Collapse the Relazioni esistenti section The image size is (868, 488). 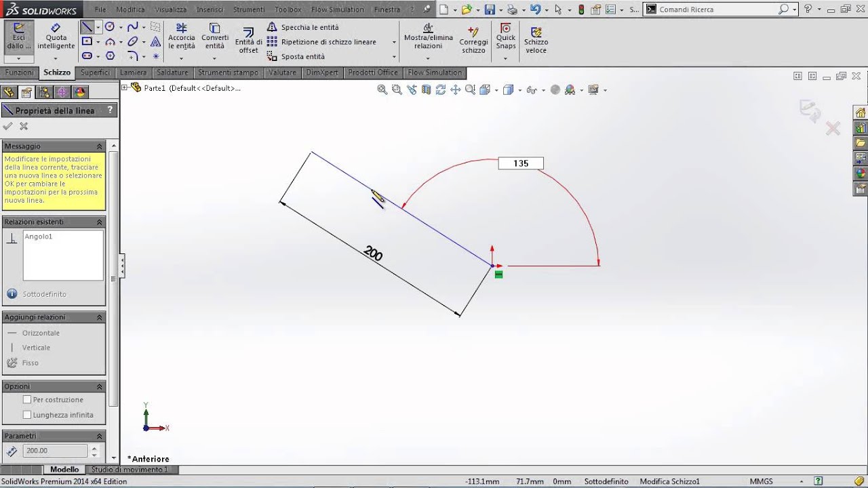point(99,222)
